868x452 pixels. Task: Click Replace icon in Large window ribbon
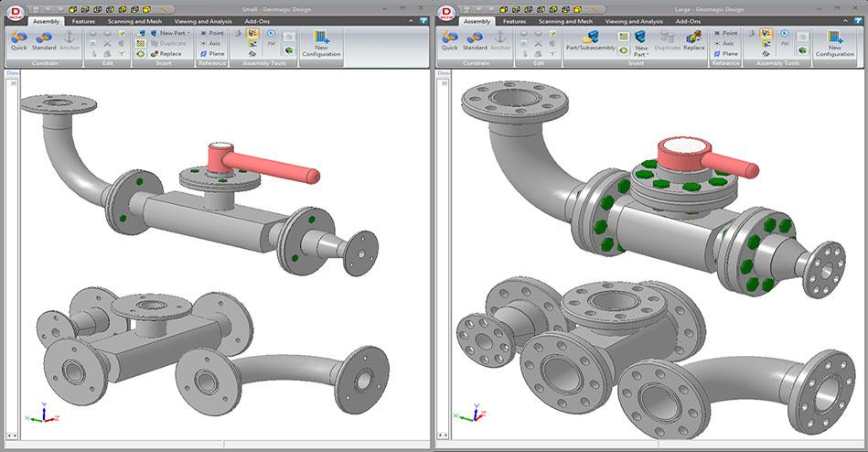click(694, 40)
